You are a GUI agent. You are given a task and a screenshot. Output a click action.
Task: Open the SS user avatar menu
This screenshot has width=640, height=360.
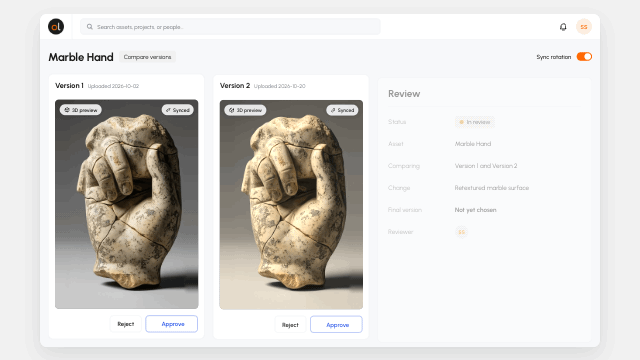click(x=584, y=27)
